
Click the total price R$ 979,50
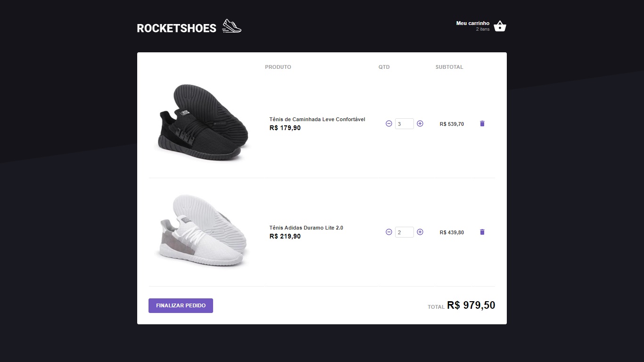pos(471,305)
